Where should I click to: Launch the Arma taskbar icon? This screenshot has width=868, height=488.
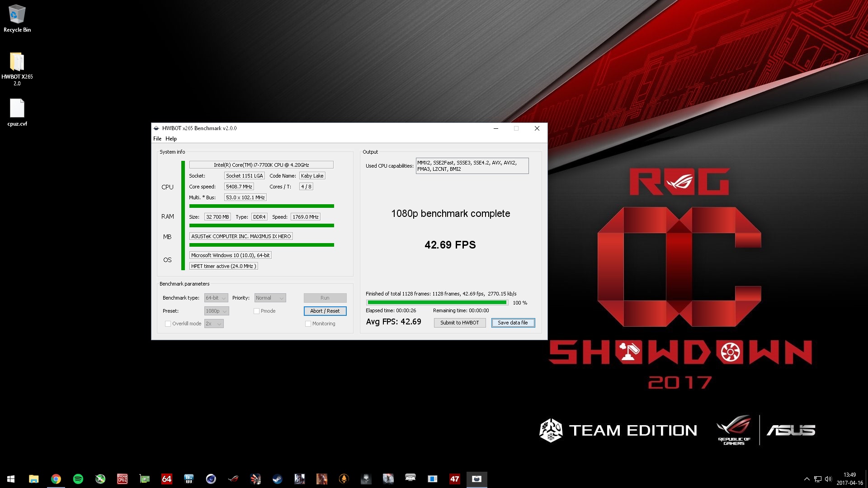pyautogui.click(x=410, y=479)
